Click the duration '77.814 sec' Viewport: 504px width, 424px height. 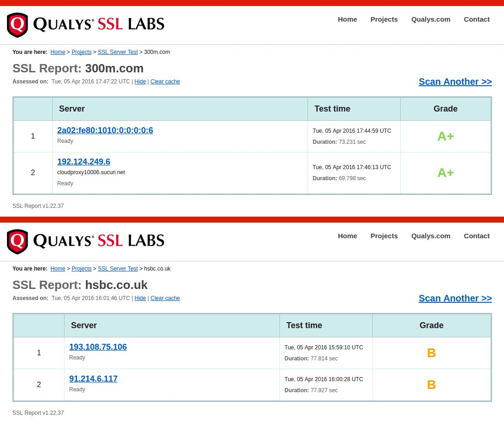(324, 359)
